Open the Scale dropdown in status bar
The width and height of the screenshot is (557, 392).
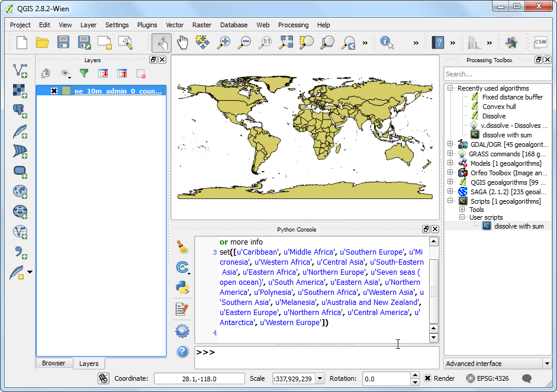pos(320,378)
